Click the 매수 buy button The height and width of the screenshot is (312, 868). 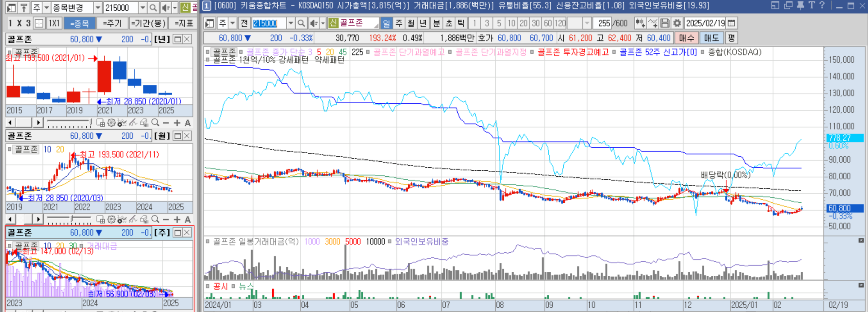click(x=686, y=38)
